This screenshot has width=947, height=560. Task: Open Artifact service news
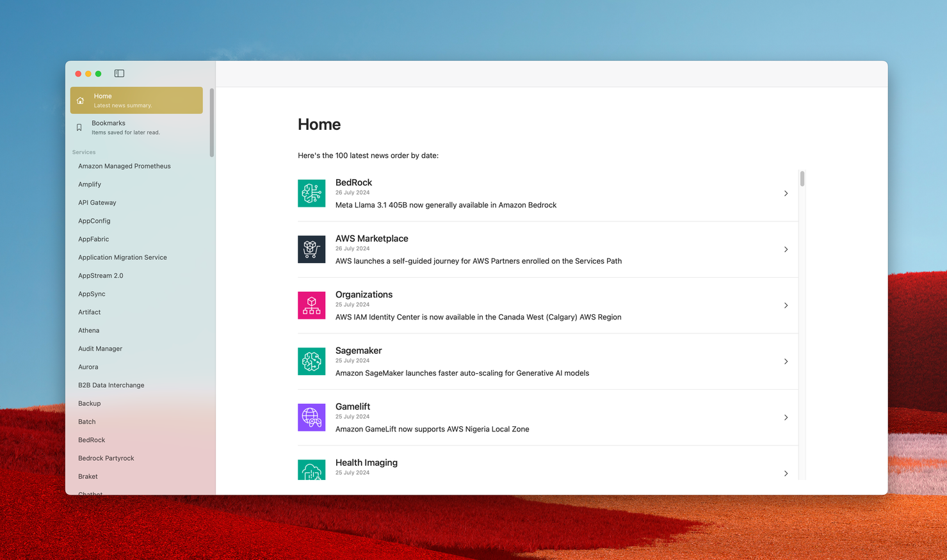(x=89, y=312)
